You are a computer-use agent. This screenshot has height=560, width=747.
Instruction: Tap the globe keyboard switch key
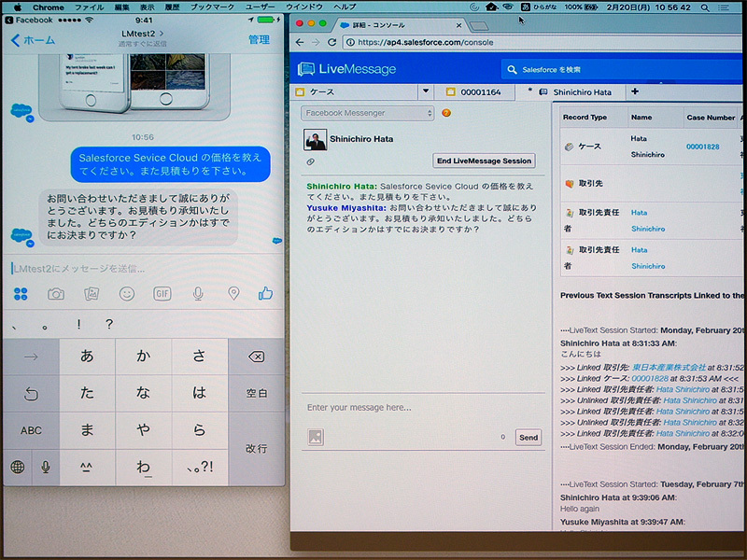coord(18,467)
